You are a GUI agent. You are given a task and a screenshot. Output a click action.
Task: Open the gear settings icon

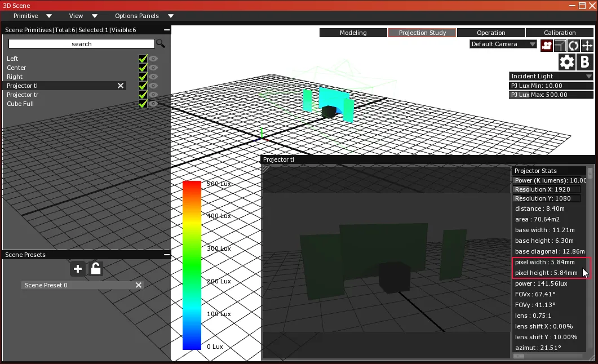[x=567, y=62]
